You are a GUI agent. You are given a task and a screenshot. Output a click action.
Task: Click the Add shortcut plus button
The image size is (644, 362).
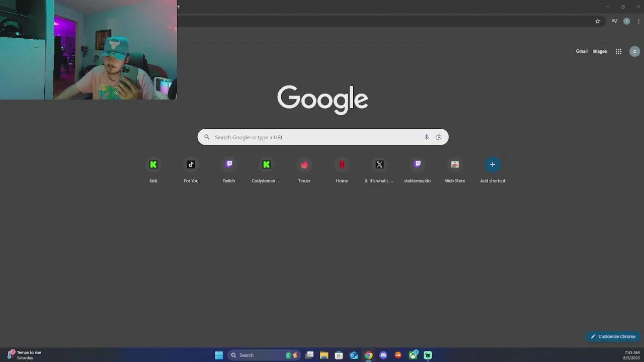click(493, 164)
